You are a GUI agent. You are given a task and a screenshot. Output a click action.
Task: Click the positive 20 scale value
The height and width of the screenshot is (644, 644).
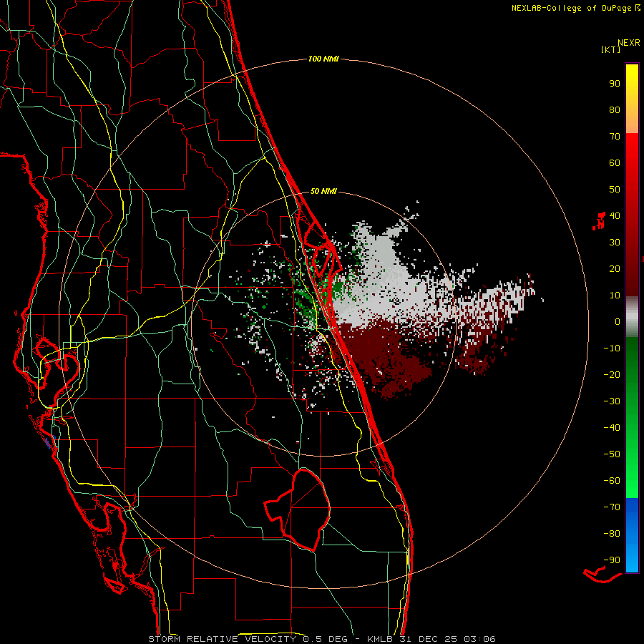pyautogui.click(x=615, y=269)
